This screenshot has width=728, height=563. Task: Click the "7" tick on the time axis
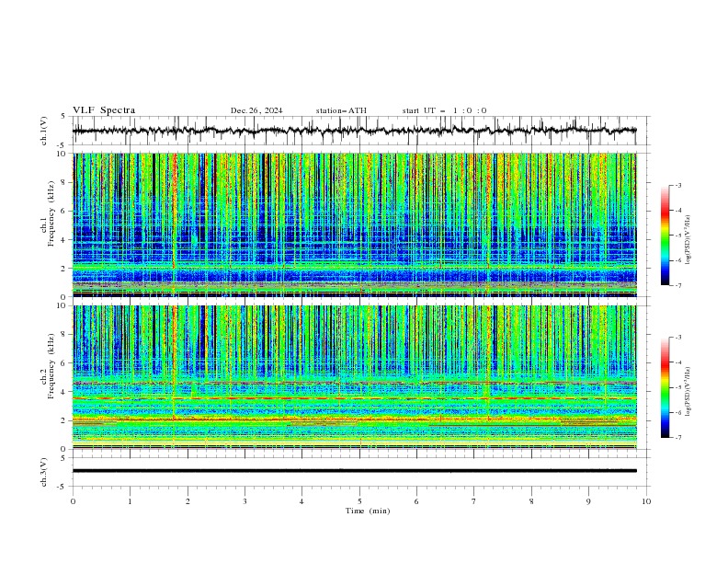pyautogui.click(x=474, y=501)
